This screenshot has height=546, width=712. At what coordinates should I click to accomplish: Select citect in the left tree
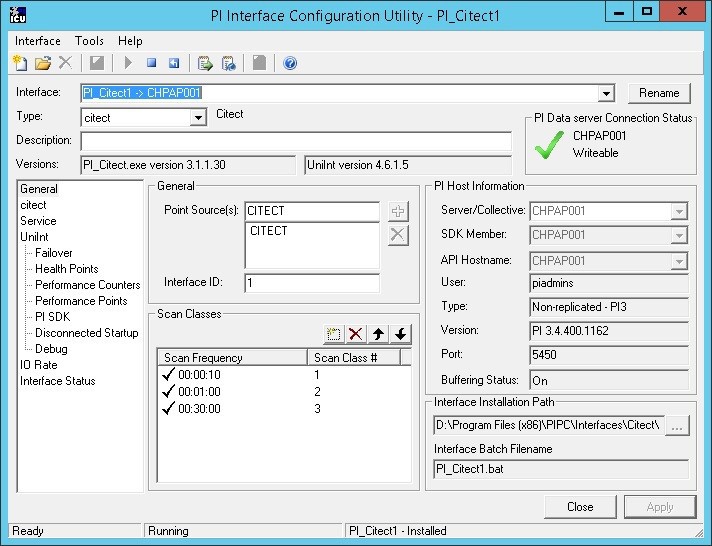[33, 205]
